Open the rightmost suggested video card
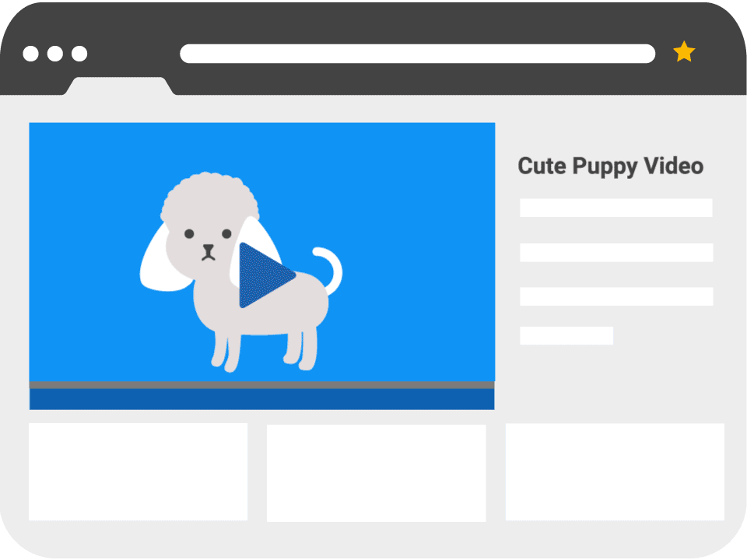This screenshot has width=747, height=560. coord(614,471)
